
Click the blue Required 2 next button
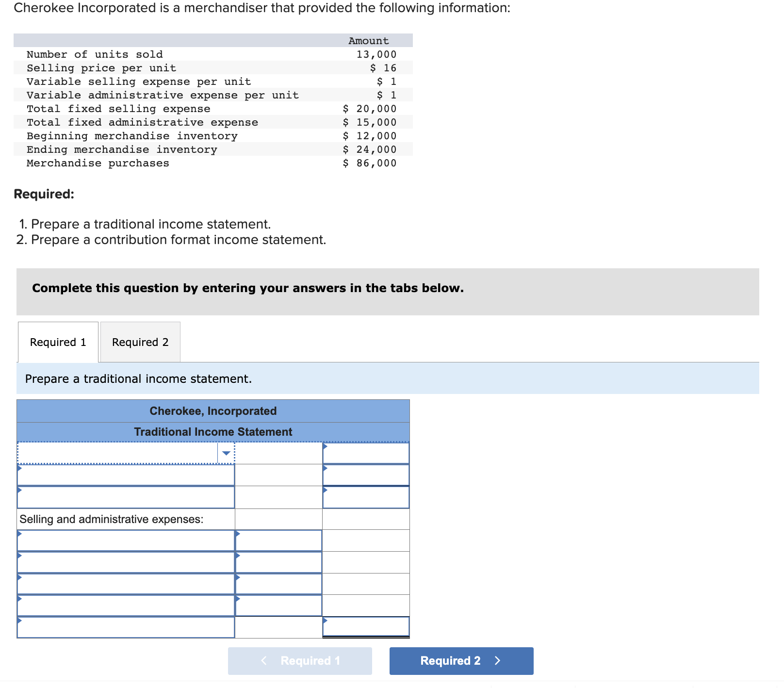pos(461,661)
